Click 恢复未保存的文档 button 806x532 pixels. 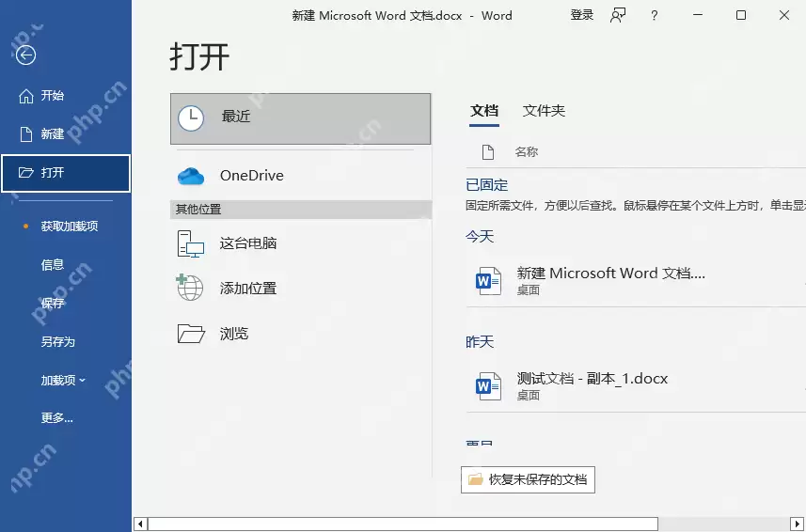pos(528,479)
